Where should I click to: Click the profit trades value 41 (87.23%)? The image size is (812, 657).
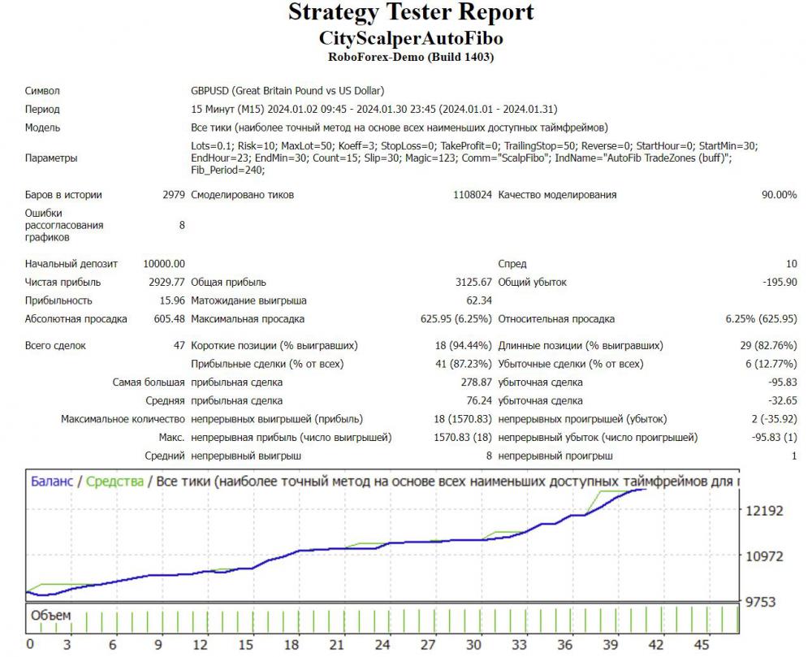(463, 365)
